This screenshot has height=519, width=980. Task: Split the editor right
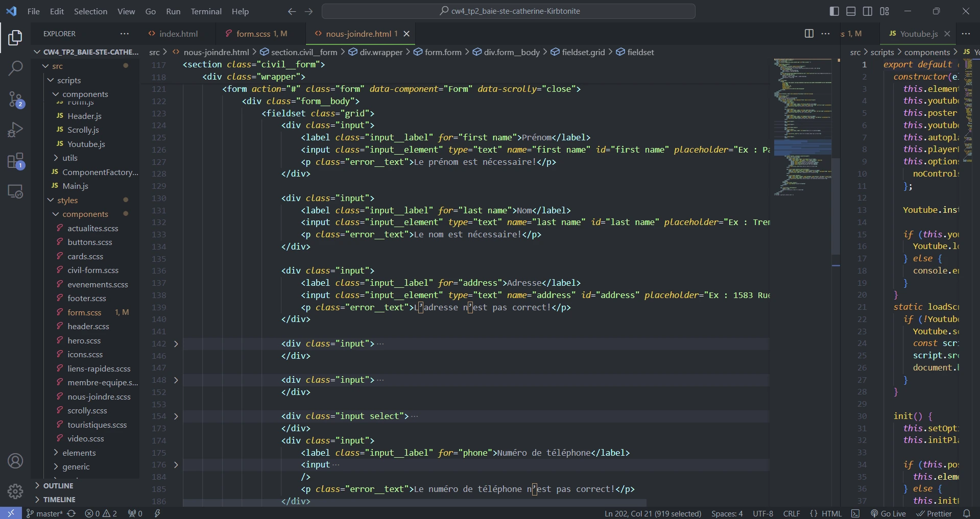click(809, 34)
